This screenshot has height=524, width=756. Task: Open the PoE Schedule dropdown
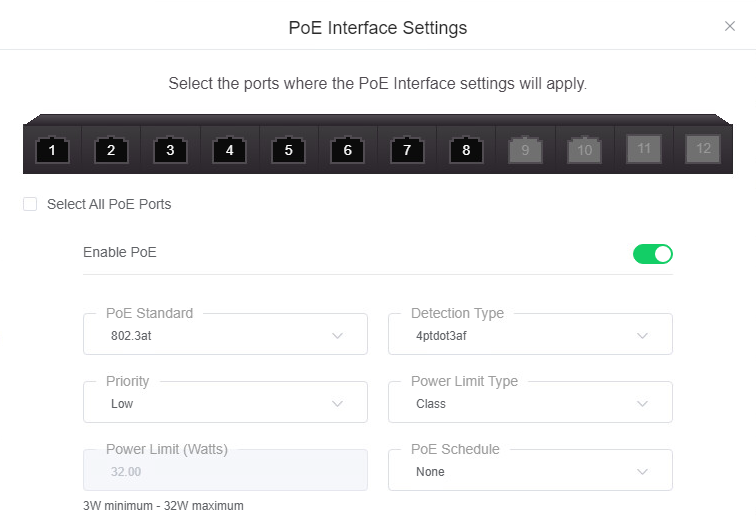click(x=530, y=470)
